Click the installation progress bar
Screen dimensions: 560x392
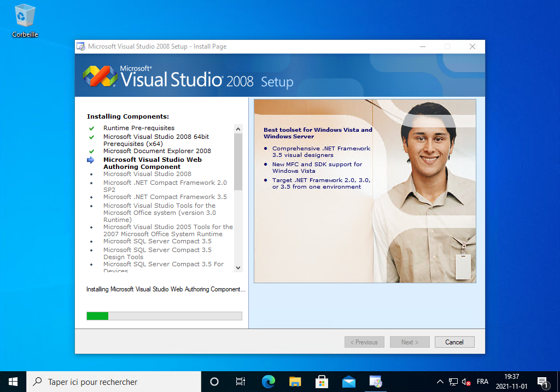click(164, 315)
